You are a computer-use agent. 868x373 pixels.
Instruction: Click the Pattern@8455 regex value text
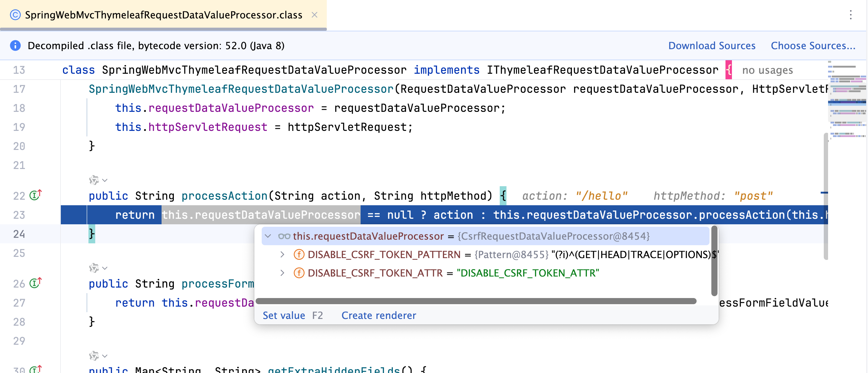click(x=635, y=254)
